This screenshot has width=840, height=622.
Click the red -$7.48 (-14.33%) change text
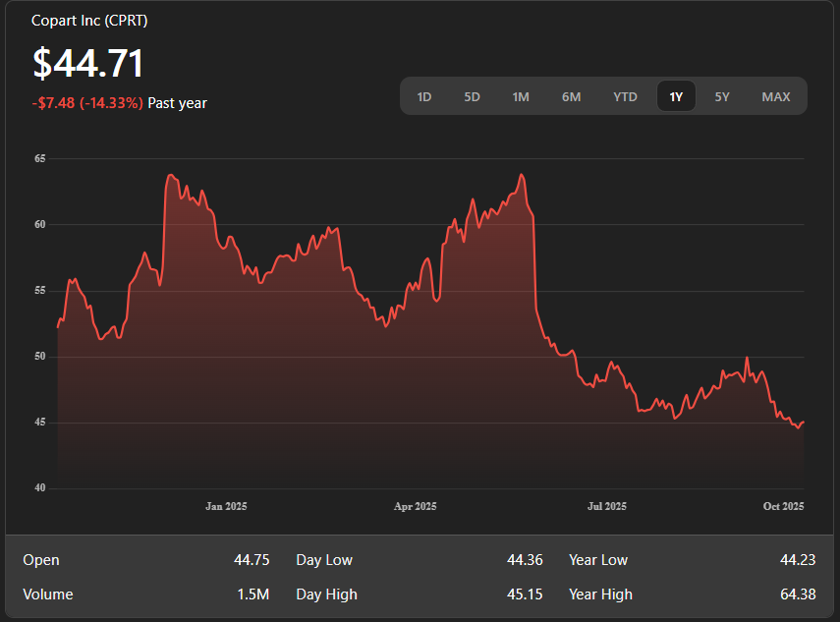pos(87,103)
